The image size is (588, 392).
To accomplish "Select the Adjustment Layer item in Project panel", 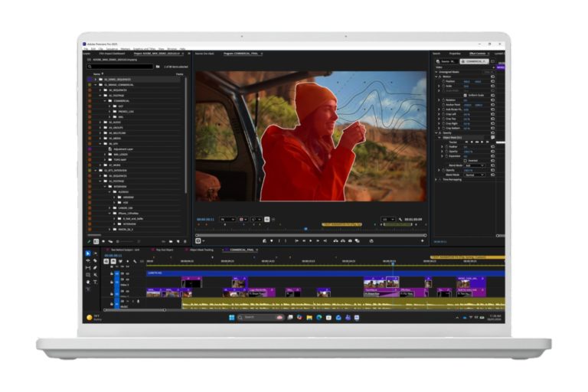I will point(123,149).
